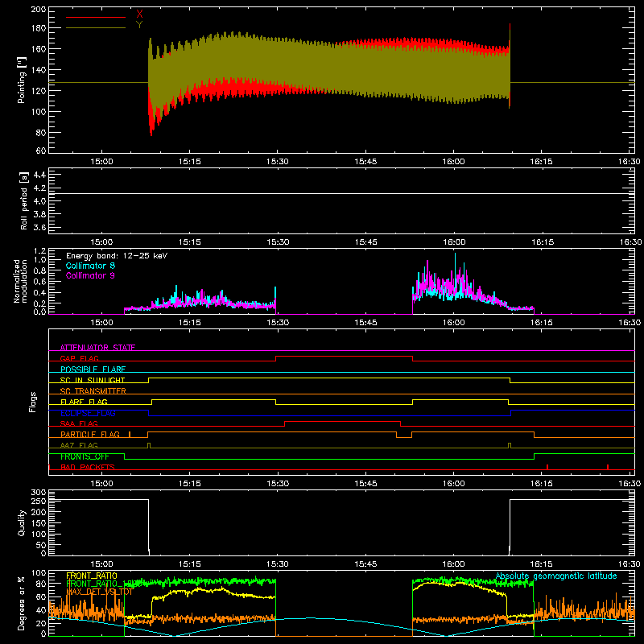
Task: Click 15:45 time label under modulation plot
Action: pos(365,323)
